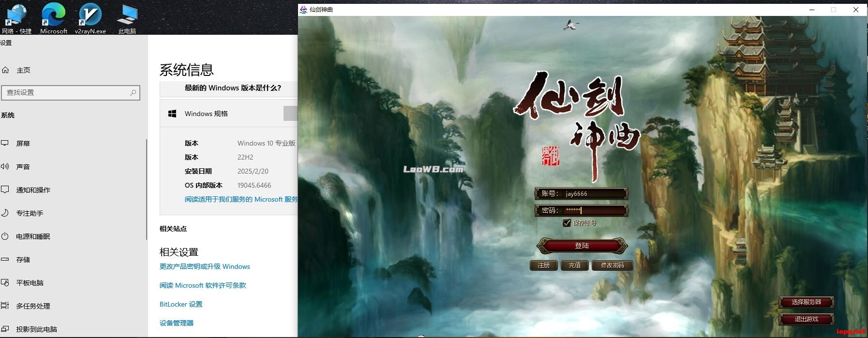The width and height of the screenshot is (868, 338).
Task: Click the 最新的 Windows 版本是什么? heading
Action: point(233,88)
